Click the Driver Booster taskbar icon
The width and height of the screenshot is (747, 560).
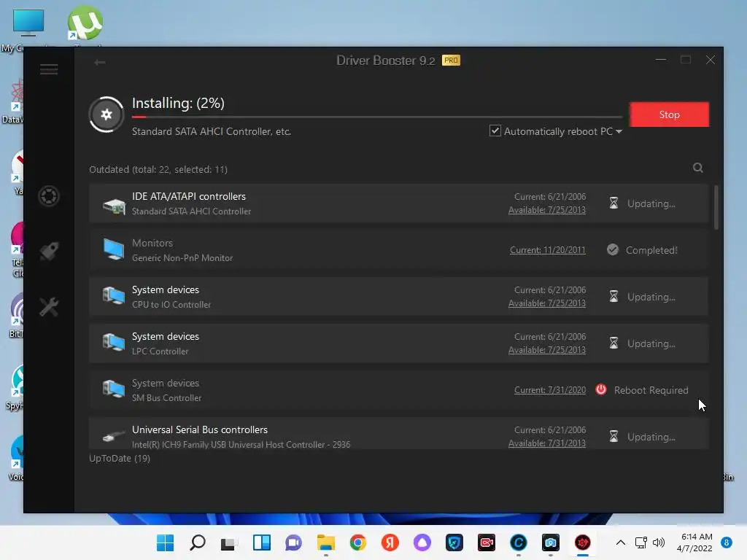point(583,542)
